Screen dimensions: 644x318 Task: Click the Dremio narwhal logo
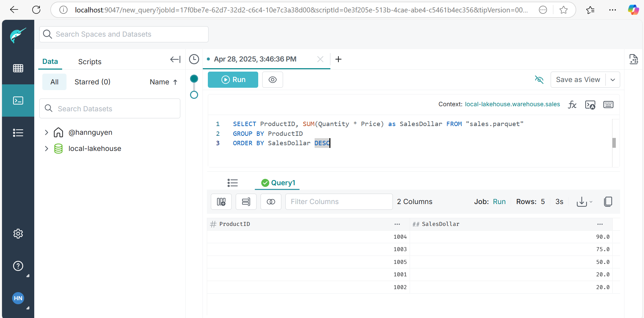[x=18, y=35]
